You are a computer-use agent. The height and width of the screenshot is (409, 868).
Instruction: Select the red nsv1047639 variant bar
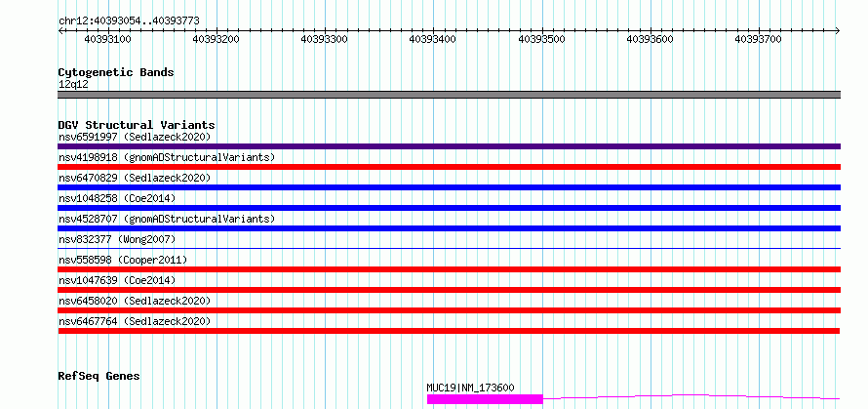(449, 290)
